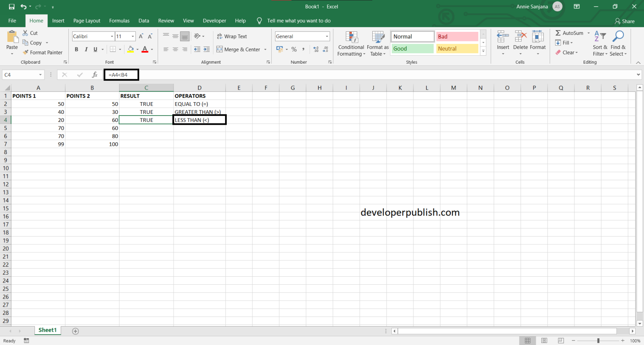Click the Format Painter brush
The image size is (644, 345).
26,52
